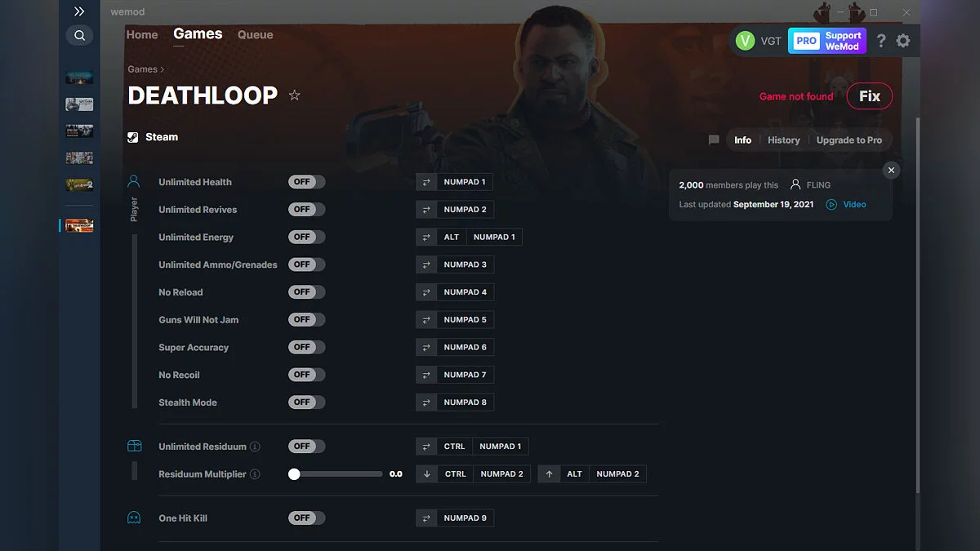Toggle Stealth Mode on
This screenshot has width=980, height=551.
point(306,402)
